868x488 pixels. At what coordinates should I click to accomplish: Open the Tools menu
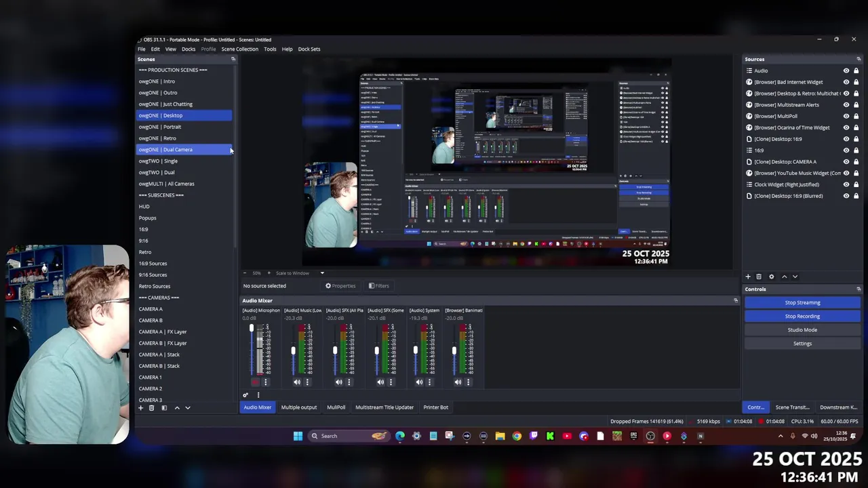click(270, 49)
